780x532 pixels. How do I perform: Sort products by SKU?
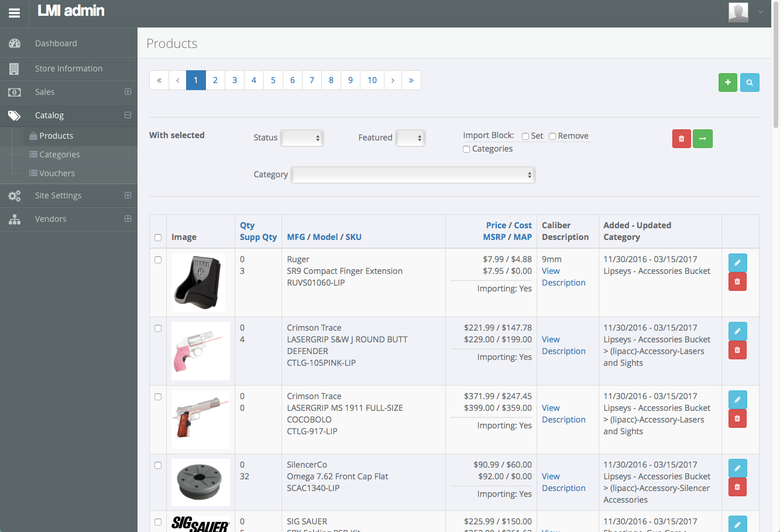click(x=353, y=237)
